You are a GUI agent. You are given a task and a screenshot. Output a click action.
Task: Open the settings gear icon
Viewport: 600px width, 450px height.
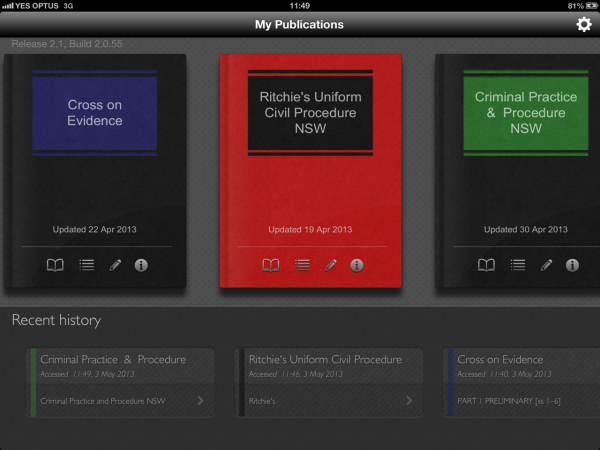click(x=584, y=24)
